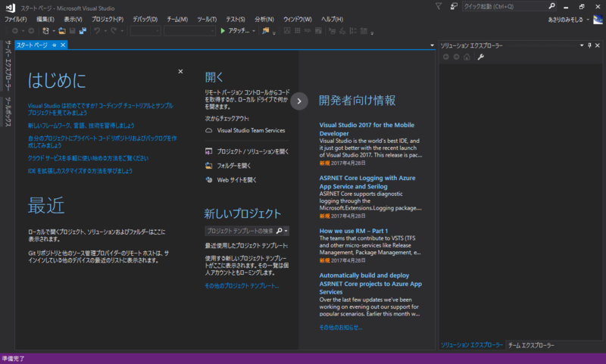Open template search options dropdown arrow
The image size is (606, 364).
click(x=286, y=231)
